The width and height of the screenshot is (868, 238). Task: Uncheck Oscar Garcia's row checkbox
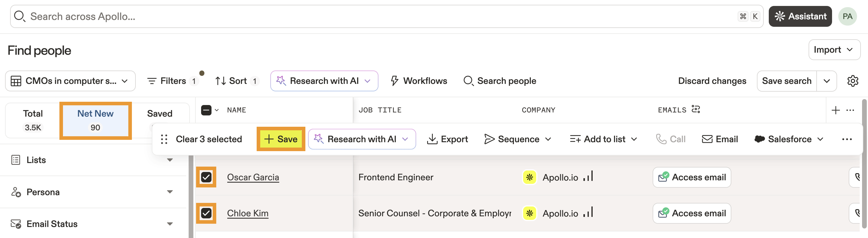206,177
